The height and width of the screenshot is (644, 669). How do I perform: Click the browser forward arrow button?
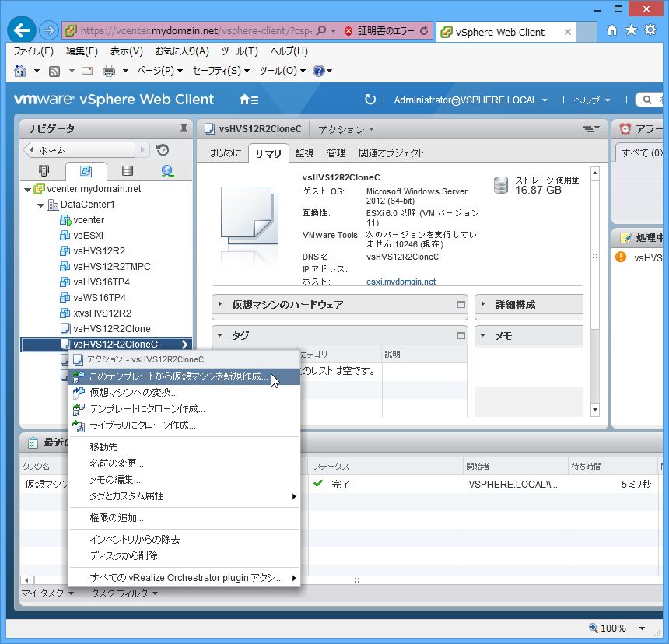click(48, 30)
